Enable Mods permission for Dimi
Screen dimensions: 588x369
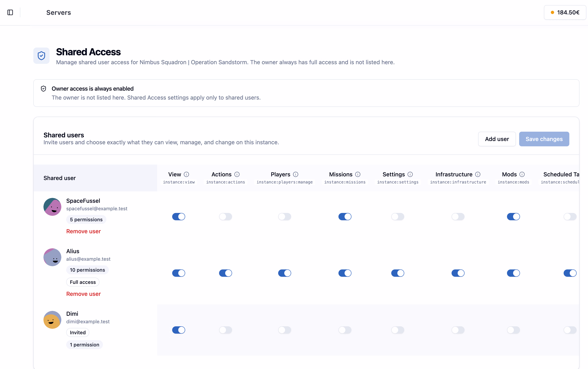(513, 330)
